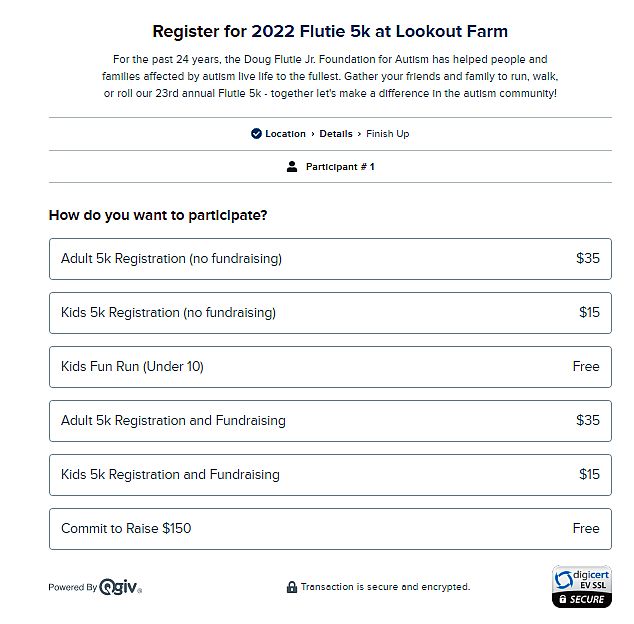Image resolution: width=634 pixels, height=624 pixels.
Task: Click the chevron between Location and Details
Action: click(x=313, y=134)
